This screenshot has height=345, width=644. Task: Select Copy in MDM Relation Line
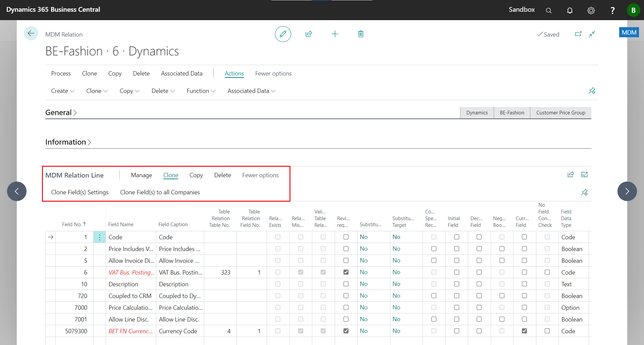tap(196, 175)
